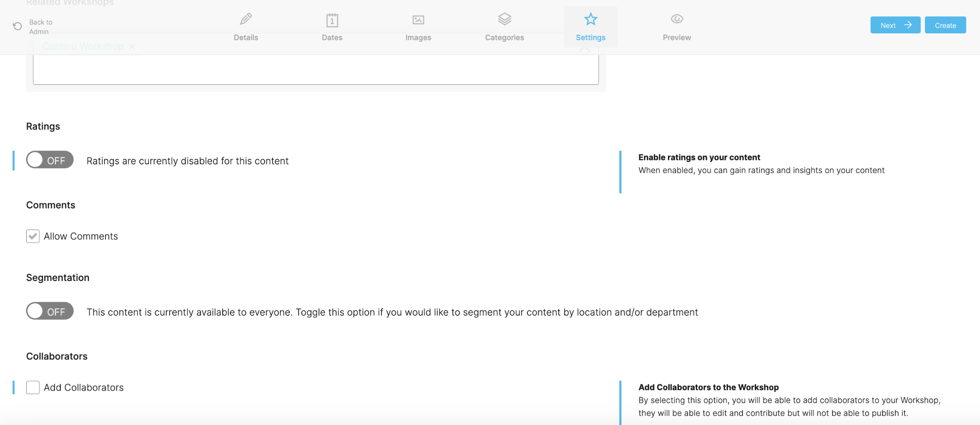Uncheck the Allow Comments checkbox

coord(33,236)
